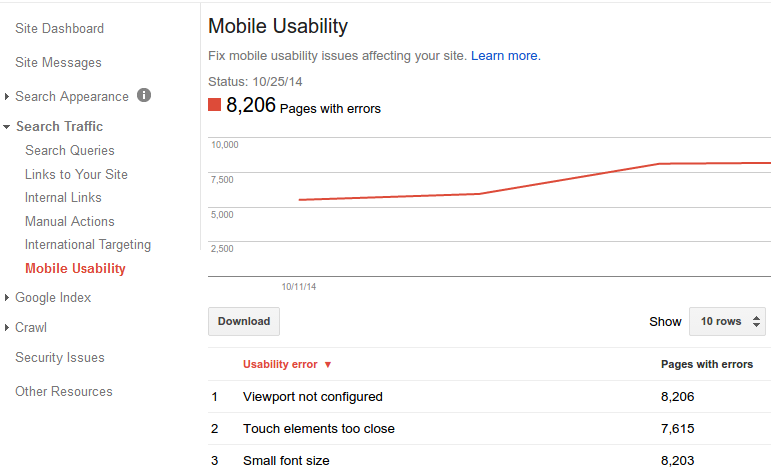Screen dimensions: 771x473
Task: Click the sort arrow next to Usability error
Action: point(328,365)
